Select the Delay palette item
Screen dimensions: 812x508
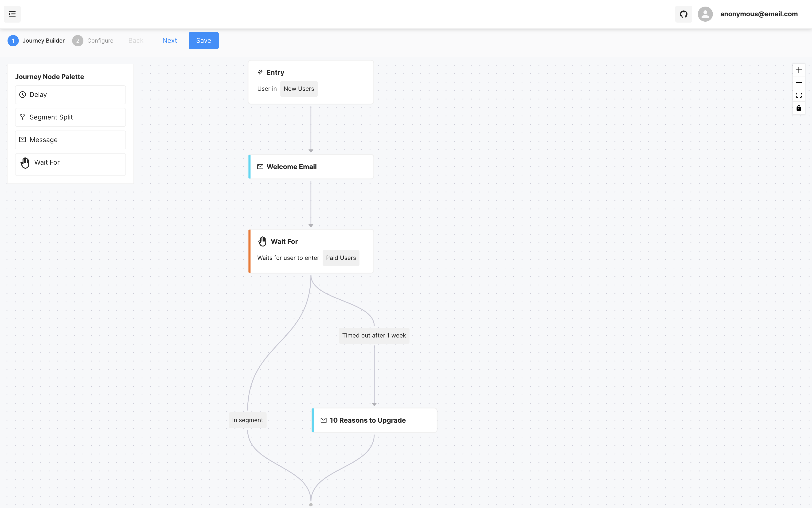coord(70,95)
